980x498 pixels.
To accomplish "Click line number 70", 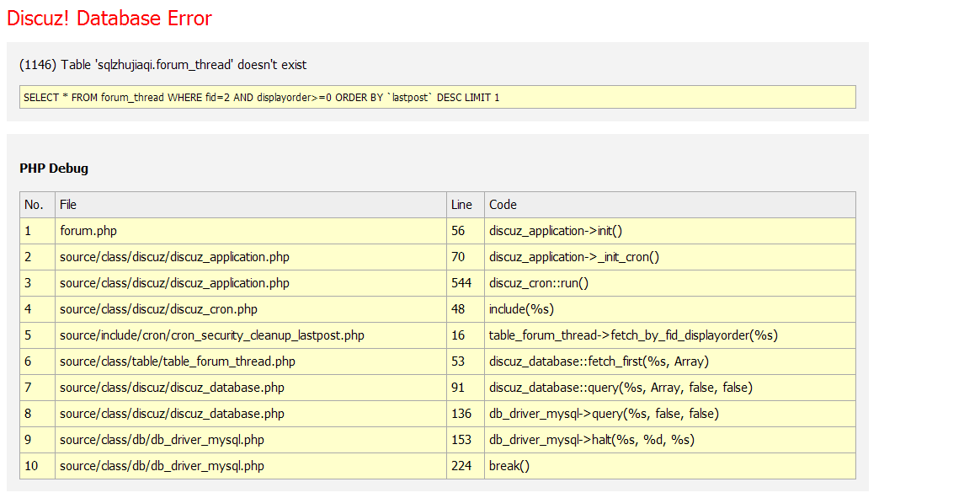I will coord(466,257).
